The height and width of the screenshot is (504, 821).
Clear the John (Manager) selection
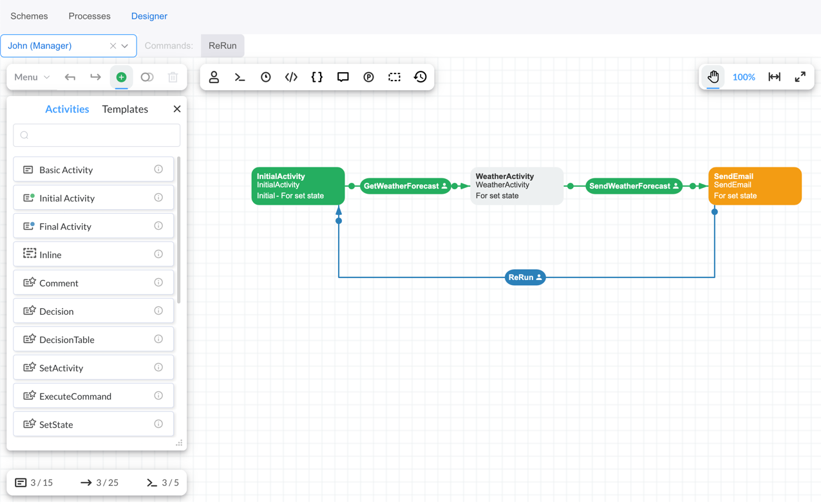113,46
